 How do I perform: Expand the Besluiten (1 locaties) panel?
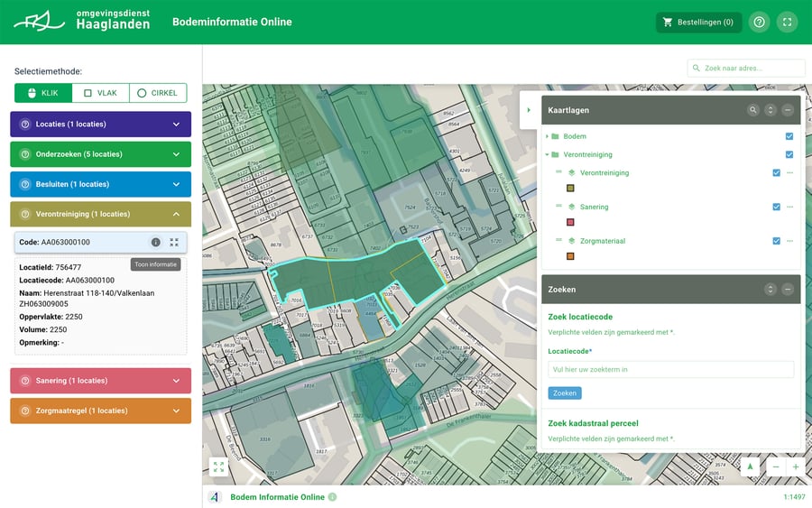point(100,184)
